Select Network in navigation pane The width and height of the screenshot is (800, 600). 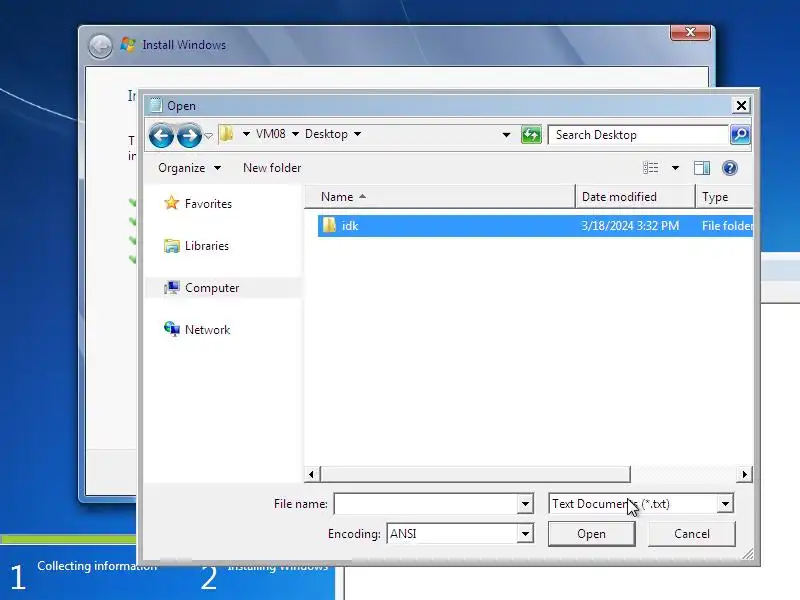click(x=208, y=330)
